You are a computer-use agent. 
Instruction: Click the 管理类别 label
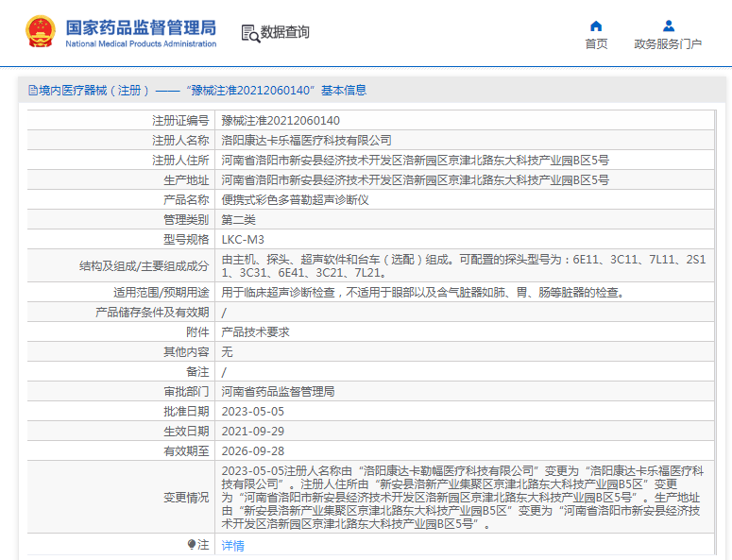(186, 220)
